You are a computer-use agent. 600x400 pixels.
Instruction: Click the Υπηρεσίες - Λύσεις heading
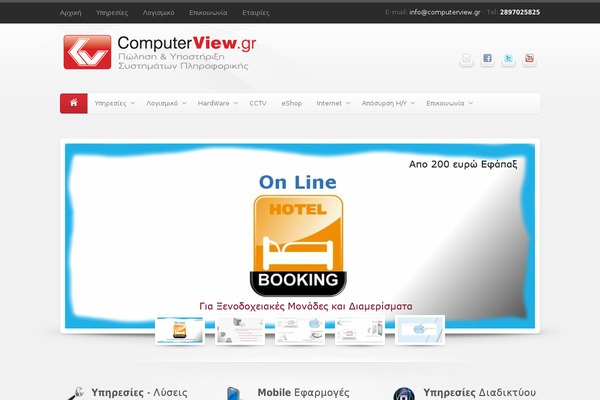click(x=139, y=393)
